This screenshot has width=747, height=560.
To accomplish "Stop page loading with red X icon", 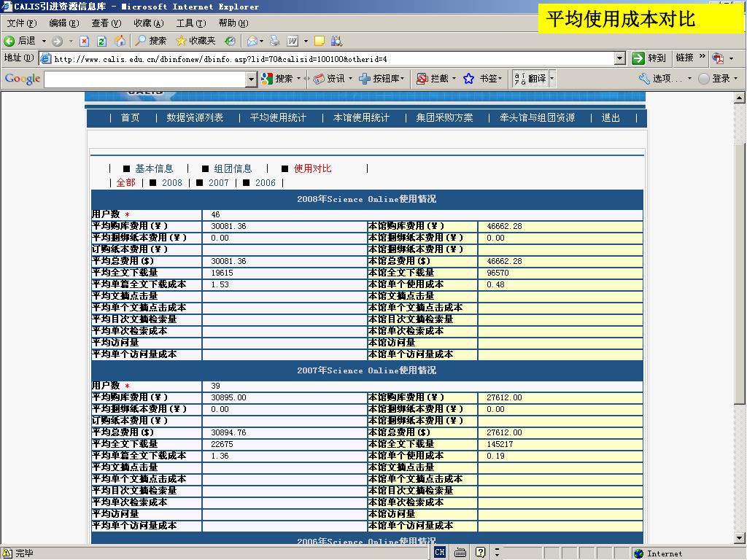I will tap(85, 42).
